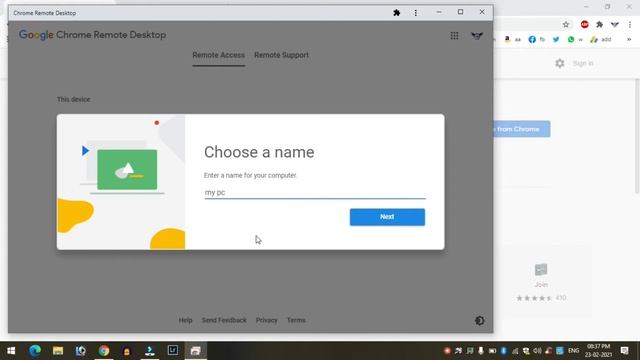640x360 pixels.
Task: Click Sign in on the background page
Action: pos(583,63)
